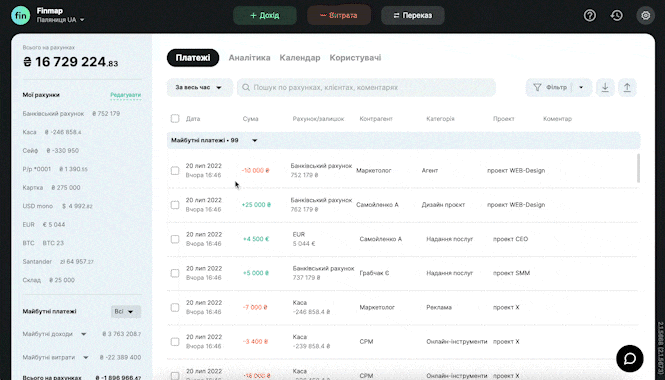Click the total balance ₴ 16 729 224.83
The width and height of the screenshot is (665, 380).
click(70, 62)
